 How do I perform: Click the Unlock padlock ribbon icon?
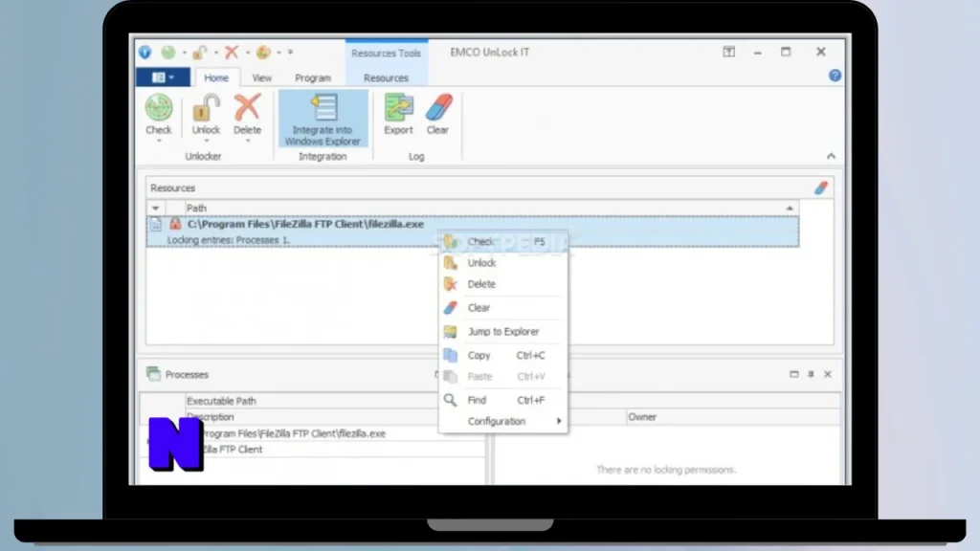point(206,107)
